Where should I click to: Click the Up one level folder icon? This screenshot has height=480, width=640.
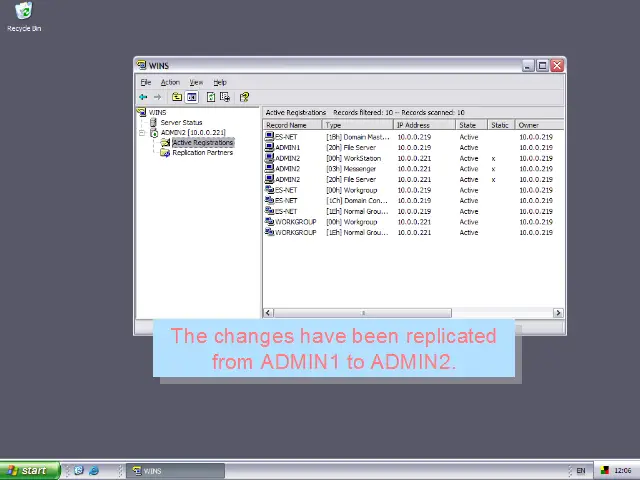tap(177, 97)
